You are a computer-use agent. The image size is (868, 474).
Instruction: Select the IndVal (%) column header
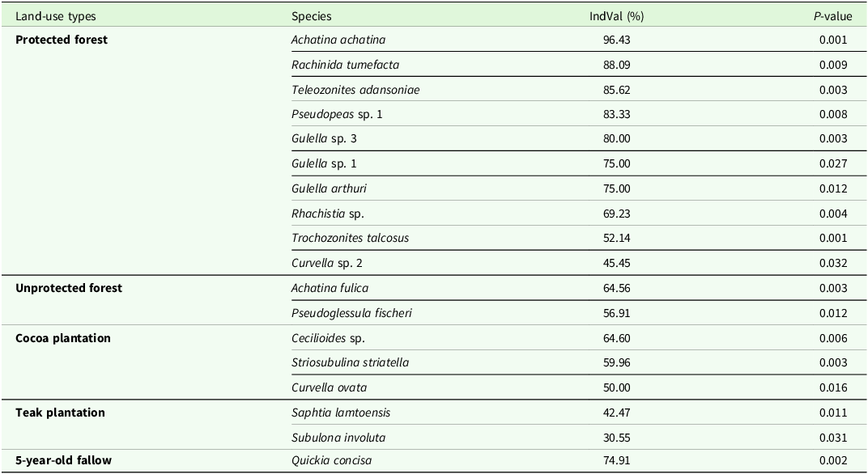616,16
